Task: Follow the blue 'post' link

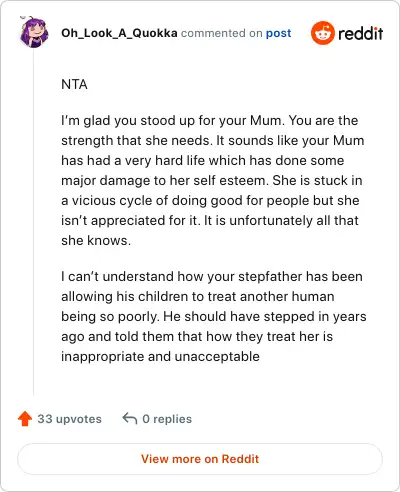Action: (278, 33)
